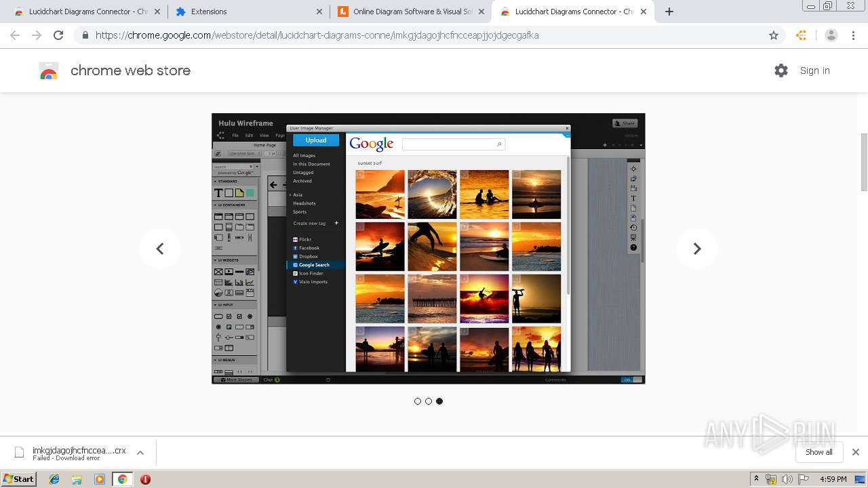Go forward to the next page

(37, 35)
